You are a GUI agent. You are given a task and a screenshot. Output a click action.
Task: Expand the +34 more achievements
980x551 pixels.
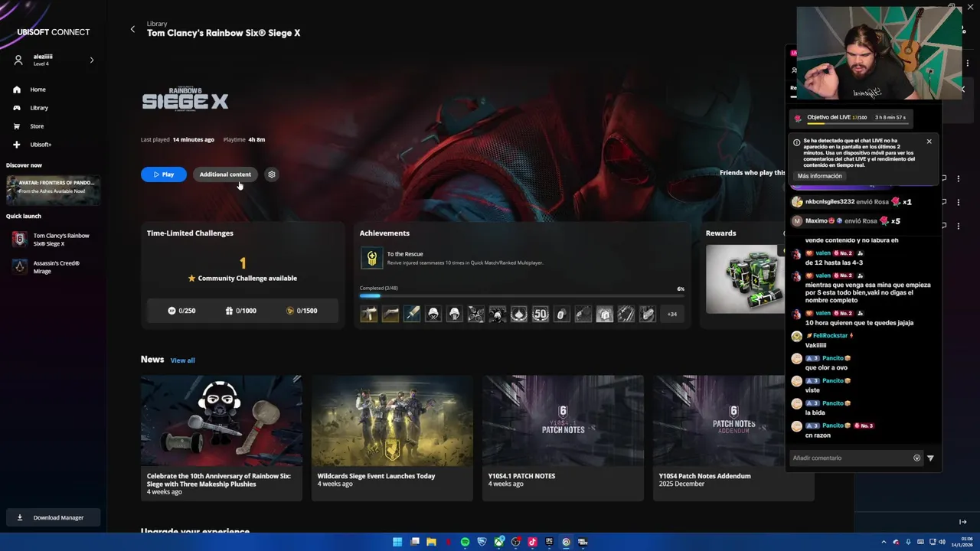coord(672,314)
